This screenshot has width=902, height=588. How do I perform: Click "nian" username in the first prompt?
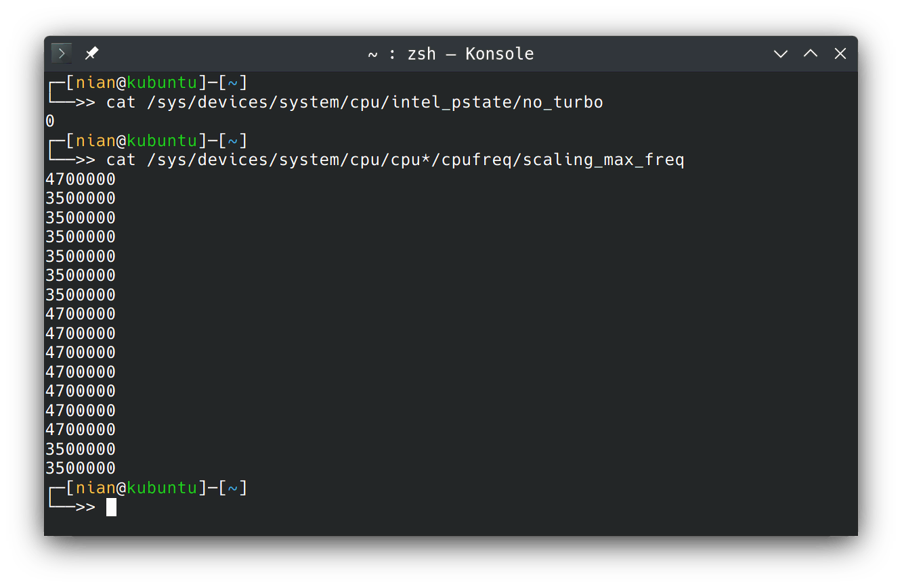pos(95,83)
